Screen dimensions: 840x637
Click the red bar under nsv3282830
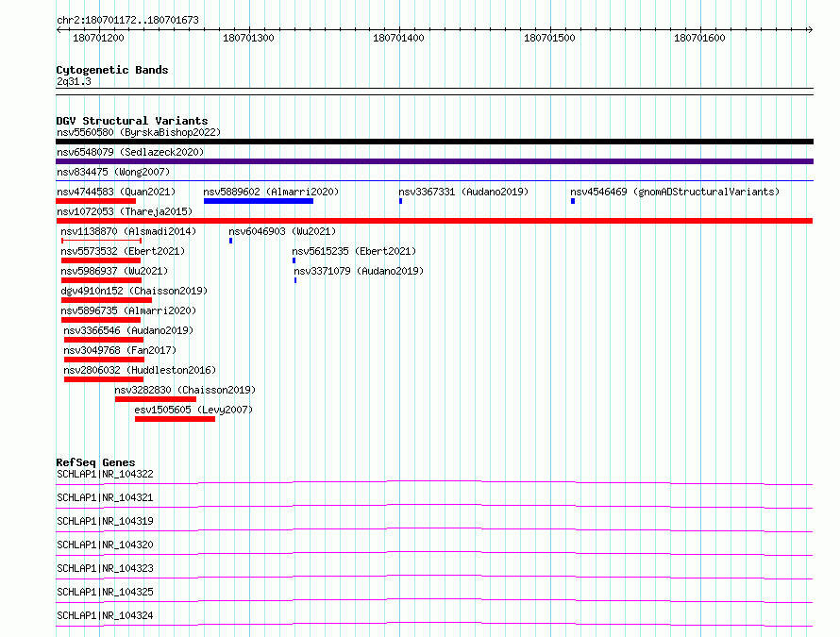156,399
